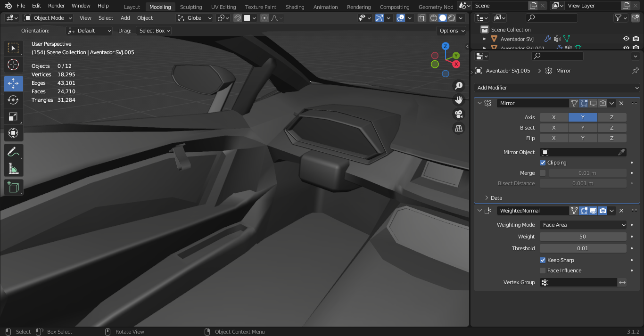Activate the 3D Cursor tool
Viewport: 644px width, 336px height.
tap(13, 65)
